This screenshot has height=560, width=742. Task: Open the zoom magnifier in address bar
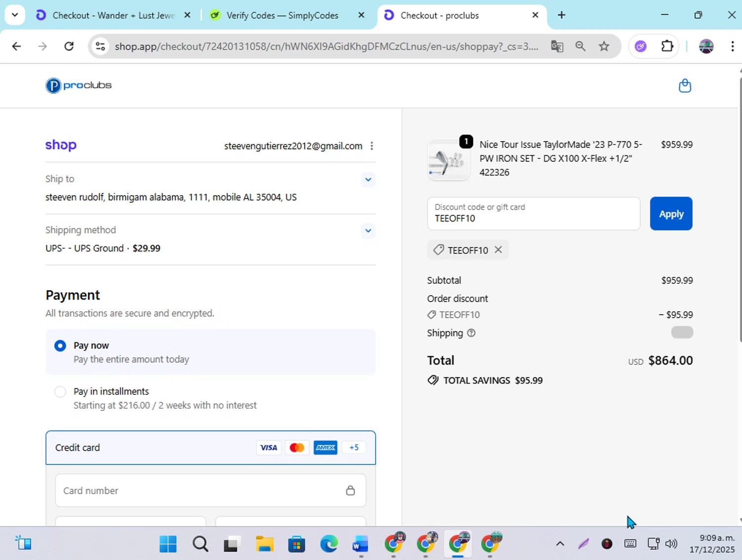coord(580,46)
